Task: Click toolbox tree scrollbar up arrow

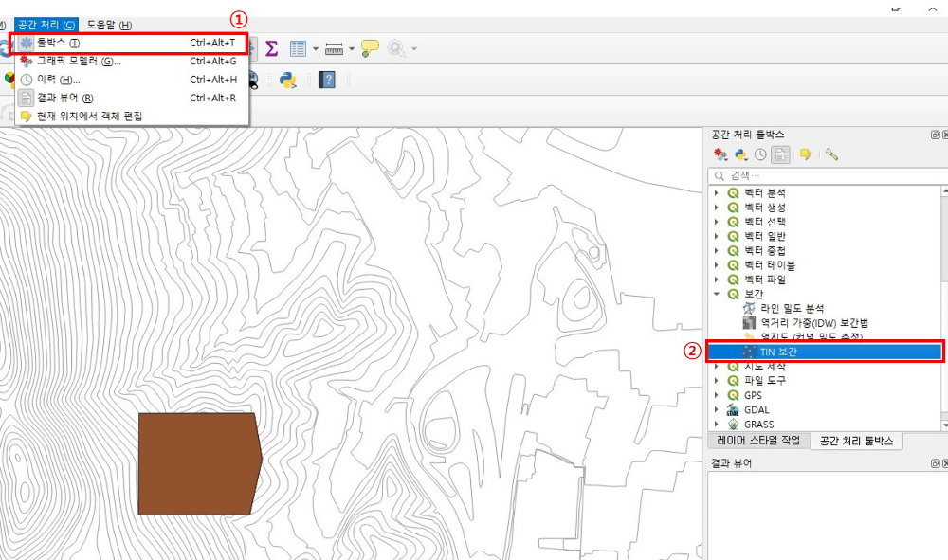Action: pos(944,190)
